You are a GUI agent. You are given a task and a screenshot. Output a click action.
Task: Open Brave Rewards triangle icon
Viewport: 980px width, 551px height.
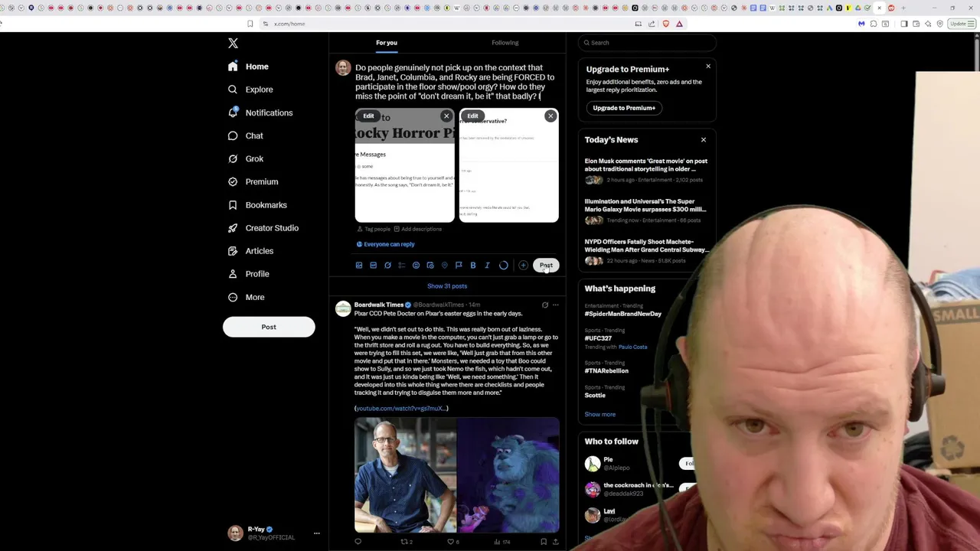pos(679,24)
